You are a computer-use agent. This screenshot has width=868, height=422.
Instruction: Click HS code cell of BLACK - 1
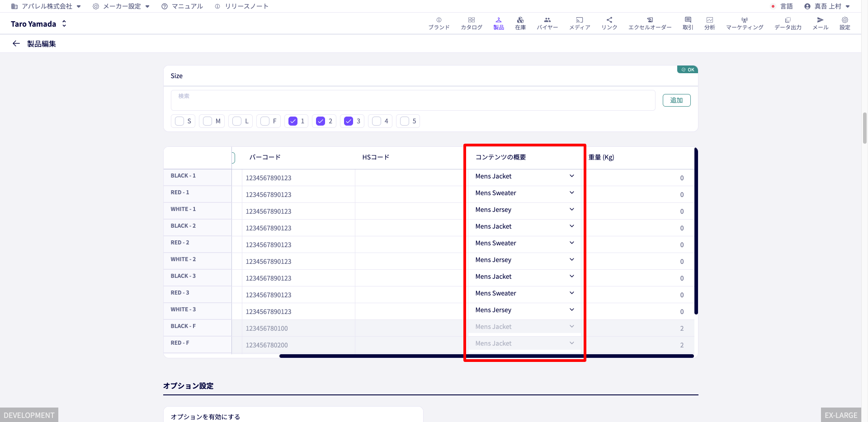(x=411, y=178)
